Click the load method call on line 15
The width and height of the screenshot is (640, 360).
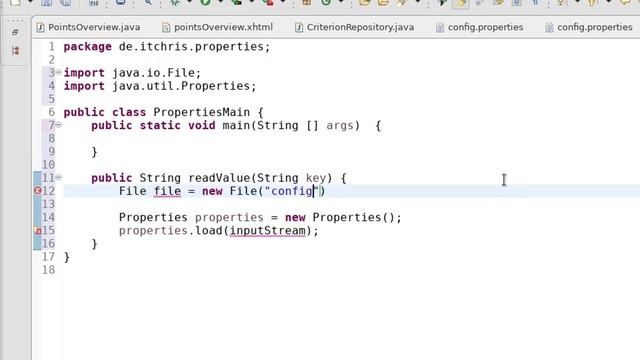click(x=209, y=231)
